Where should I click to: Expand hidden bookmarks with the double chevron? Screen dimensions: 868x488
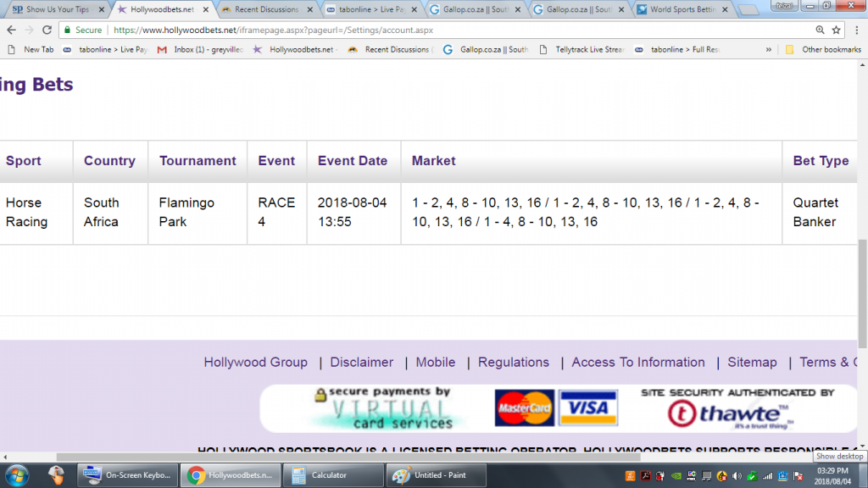(769, 49)
